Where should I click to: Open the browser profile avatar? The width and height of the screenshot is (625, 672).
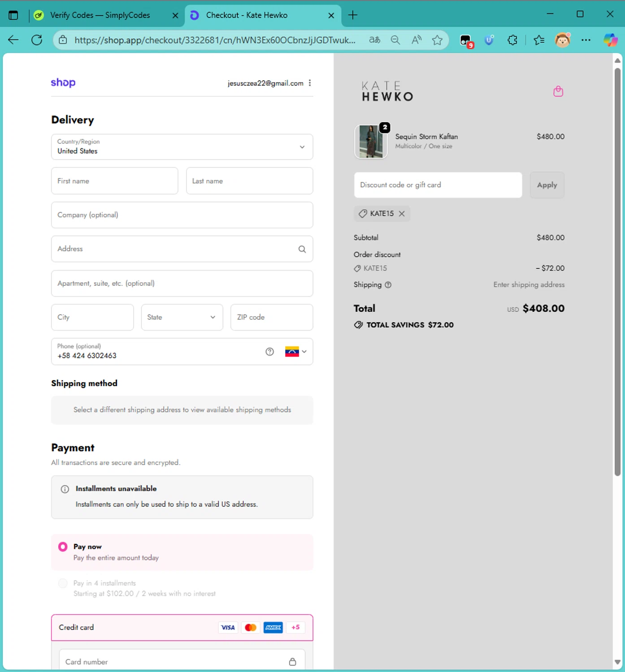[562, 40]
